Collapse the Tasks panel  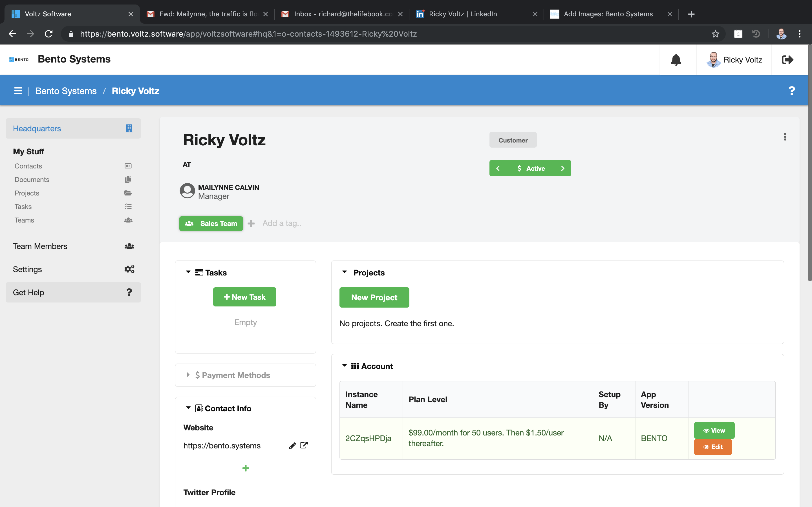coord(188,272)
